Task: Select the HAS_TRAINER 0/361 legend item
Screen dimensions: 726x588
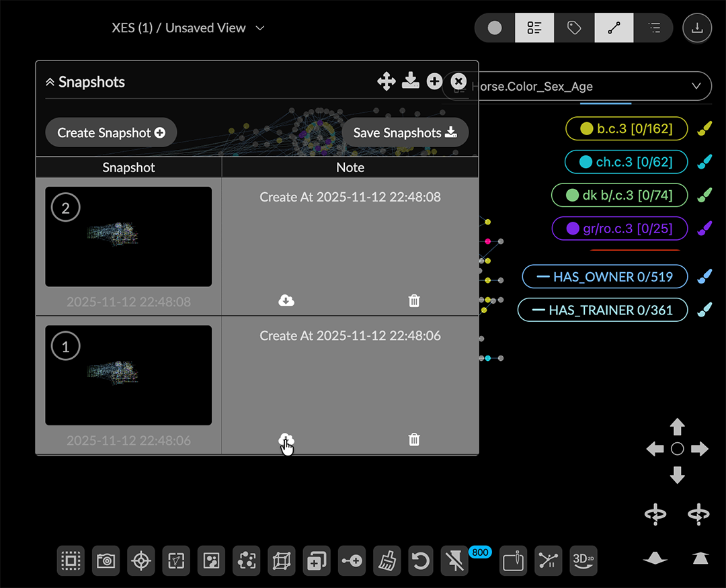Action: point(602,310)
